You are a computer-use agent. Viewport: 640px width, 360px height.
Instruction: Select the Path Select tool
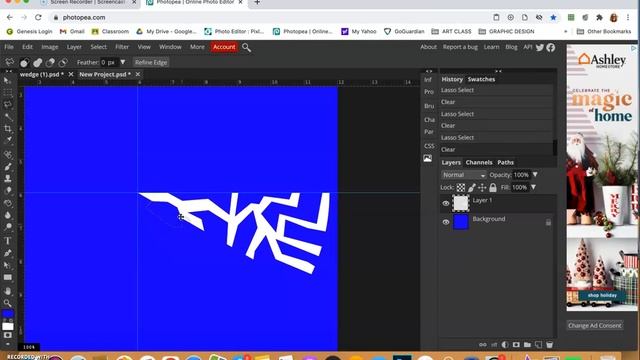7,265
